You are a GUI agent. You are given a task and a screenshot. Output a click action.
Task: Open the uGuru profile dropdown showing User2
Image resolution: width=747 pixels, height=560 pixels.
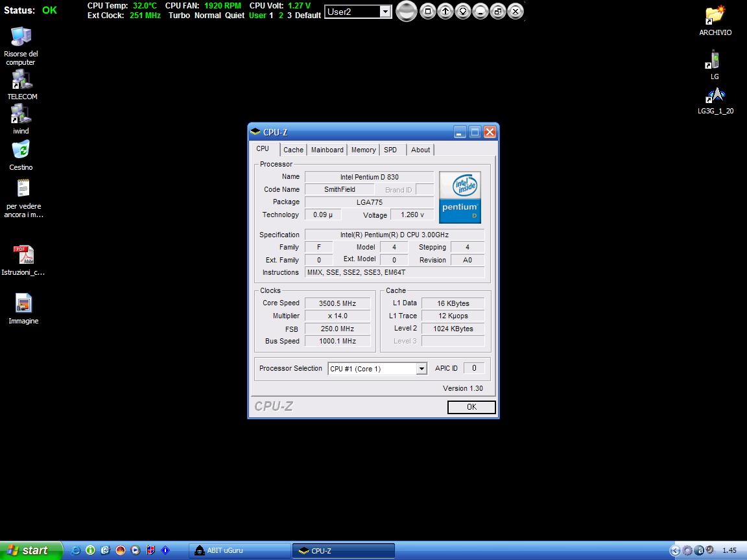[385, 12]
